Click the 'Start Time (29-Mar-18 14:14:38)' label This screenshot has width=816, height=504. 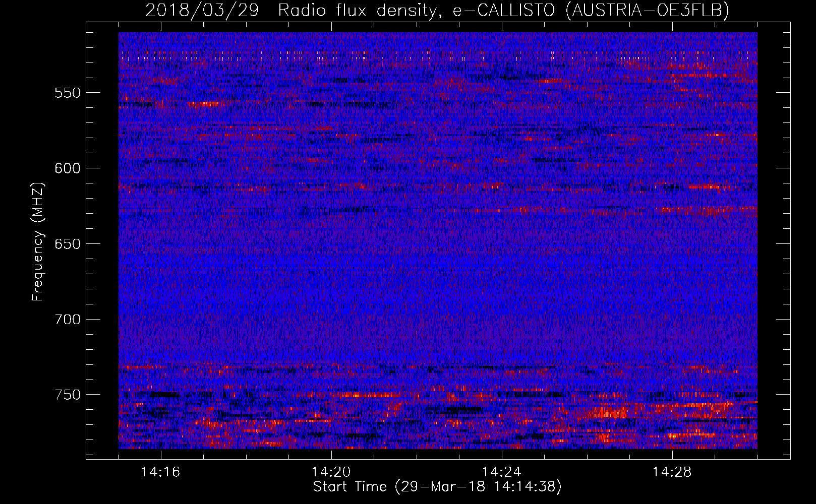[437, 487]
